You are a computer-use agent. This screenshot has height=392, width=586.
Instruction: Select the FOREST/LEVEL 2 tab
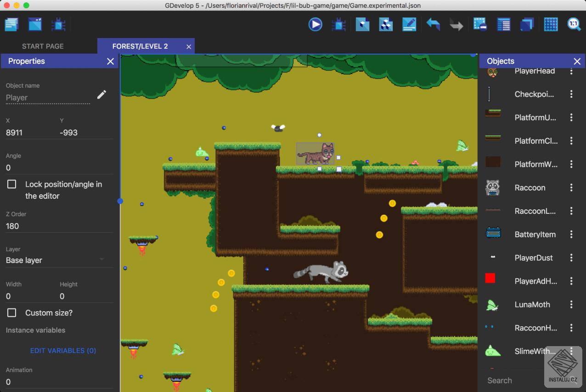[140, 46]
